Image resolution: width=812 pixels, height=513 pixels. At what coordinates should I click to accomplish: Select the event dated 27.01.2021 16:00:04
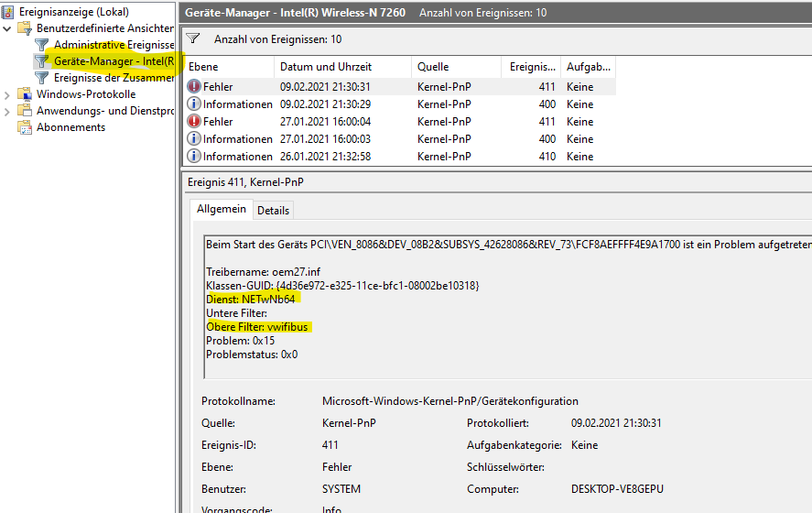[x=400, y=122]
